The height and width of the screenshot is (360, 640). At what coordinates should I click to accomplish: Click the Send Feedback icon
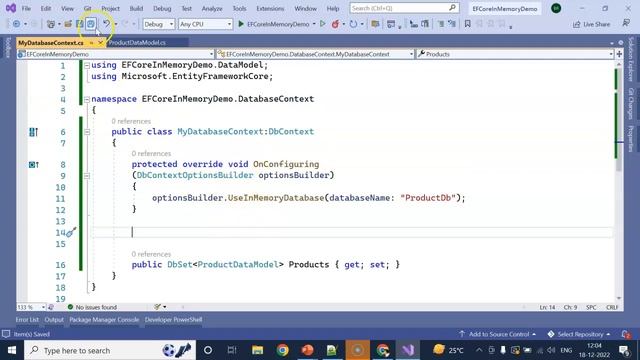coord(626,24)
